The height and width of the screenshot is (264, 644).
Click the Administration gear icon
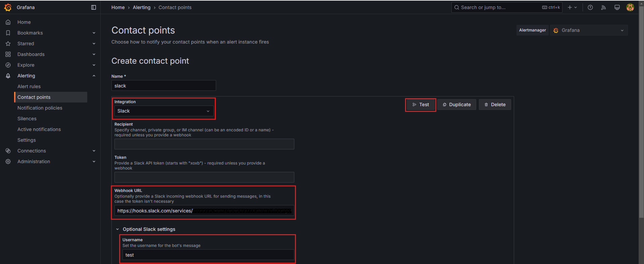pyautogui.click(x=8, y=161)
